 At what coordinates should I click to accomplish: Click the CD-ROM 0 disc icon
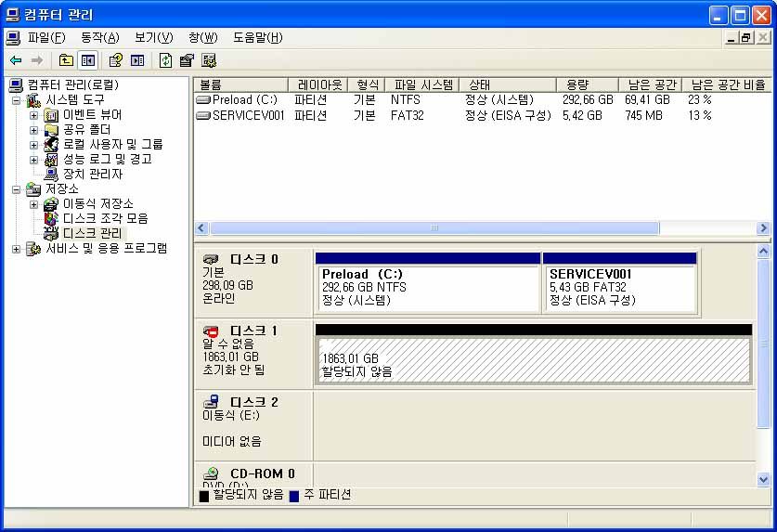(211, 473)
